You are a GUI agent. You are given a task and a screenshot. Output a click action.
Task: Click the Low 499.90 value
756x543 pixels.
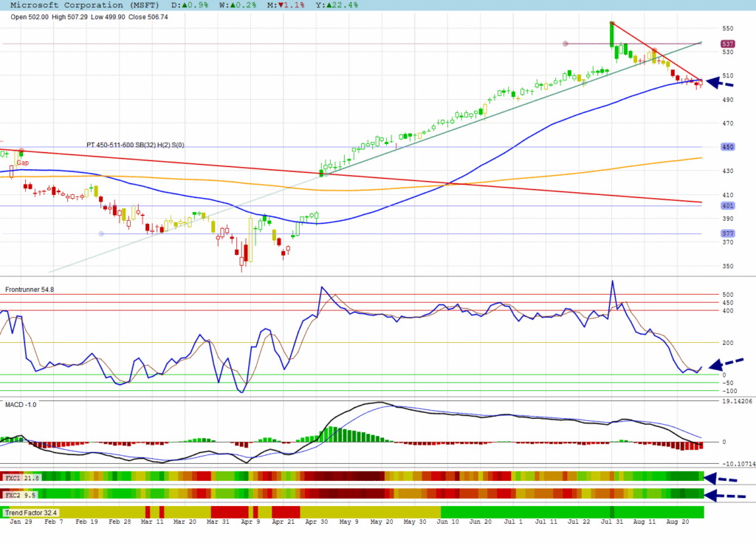click(108, 17)
